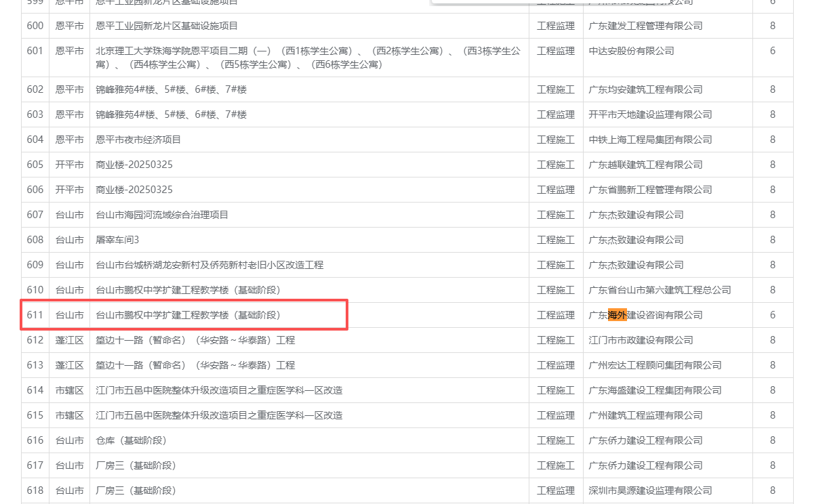Click company 中达安股份有限公司
The image size is (829, 504).
pyautogui.click(x=631, y=51)
